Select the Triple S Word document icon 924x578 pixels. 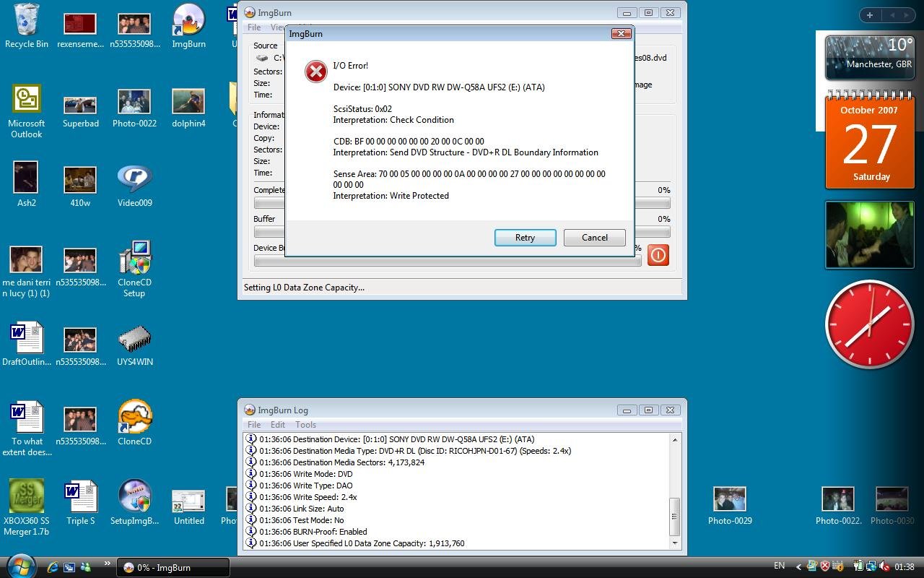pyautogui.click(x=81, y=503)
